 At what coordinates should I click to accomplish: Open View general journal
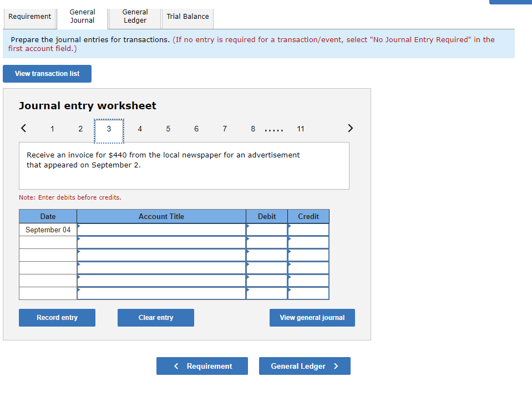coord(312,318)
